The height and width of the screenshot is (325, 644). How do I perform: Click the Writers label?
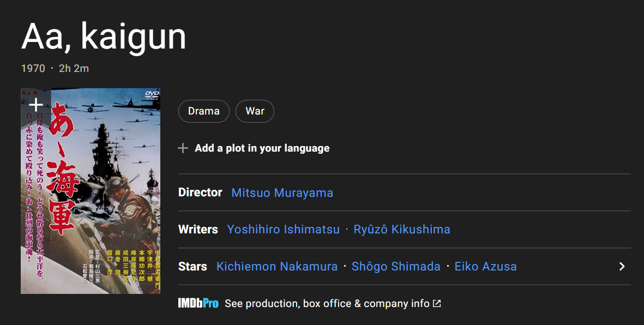(x=198, y=230)
